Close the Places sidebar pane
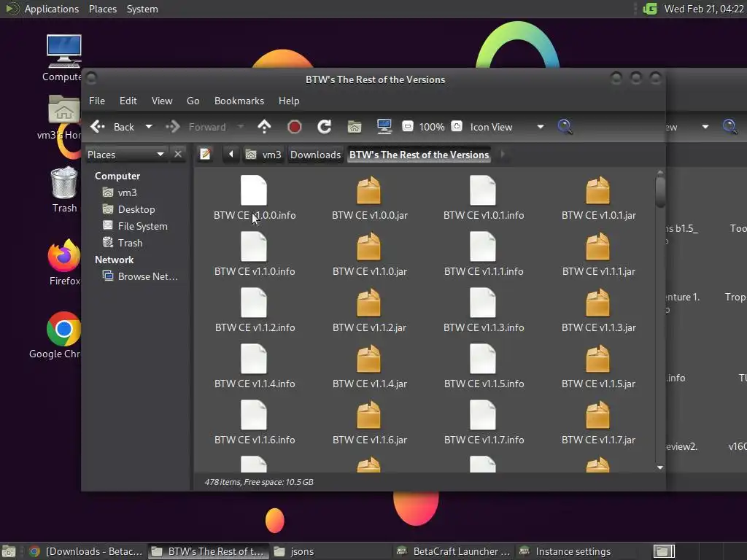The width and height of the screenshot is (747, 560). pyautogui.click(x=178, y=155)
